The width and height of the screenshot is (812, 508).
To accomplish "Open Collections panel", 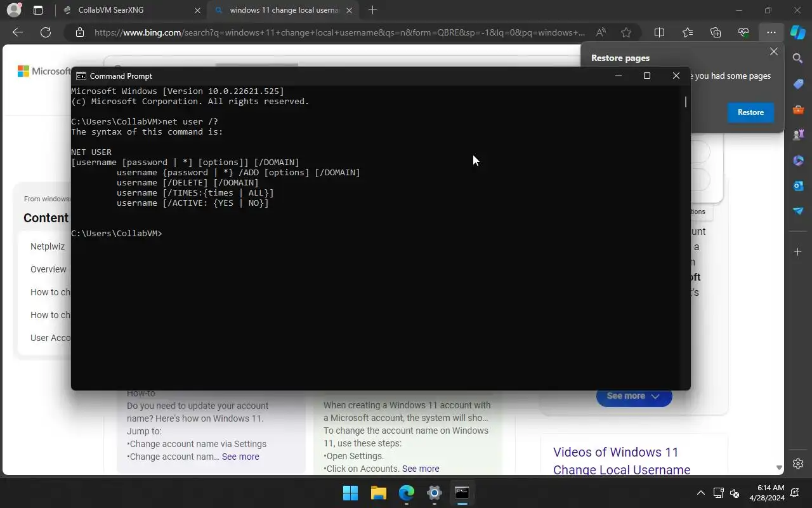I will 716,32.
